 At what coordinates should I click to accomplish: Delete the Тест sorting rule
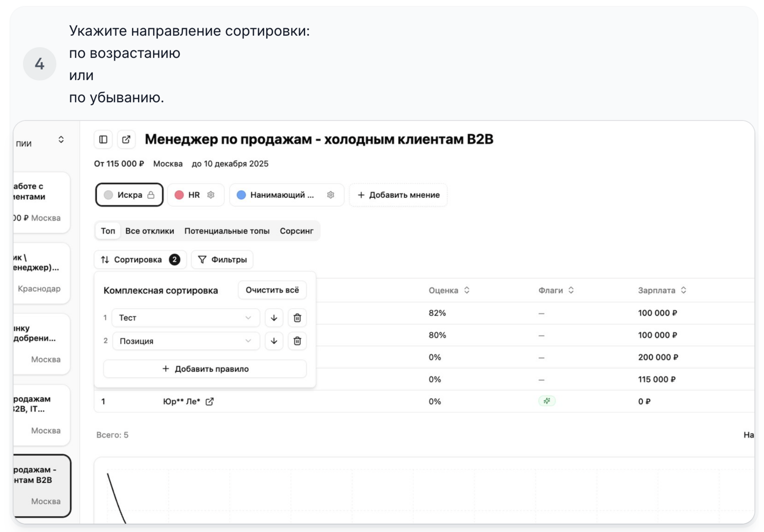coord(297,318)
